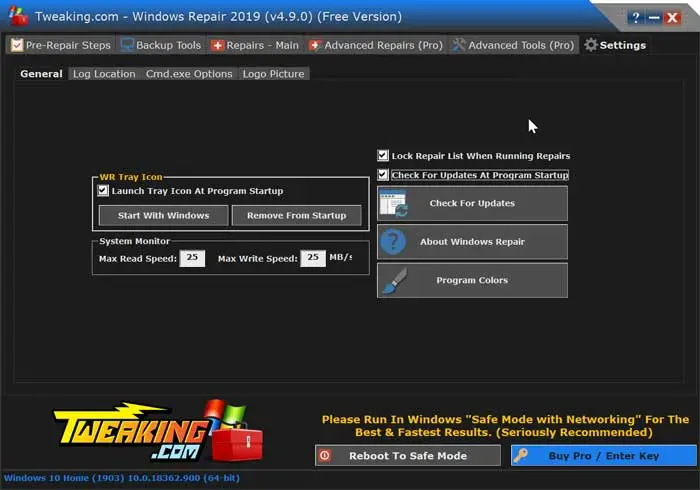Switch to the Log Location sub-tab
This screenshot has height=490, width=700.
(x=104, y=74)
